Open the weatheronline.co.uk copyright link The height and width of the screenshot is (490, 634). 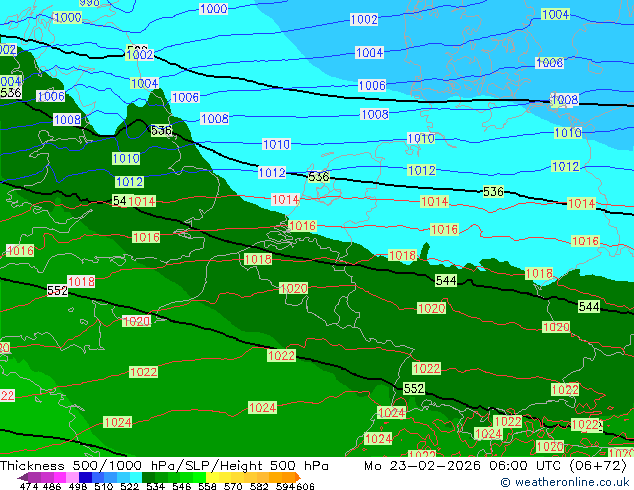click(x=564, y=482)
